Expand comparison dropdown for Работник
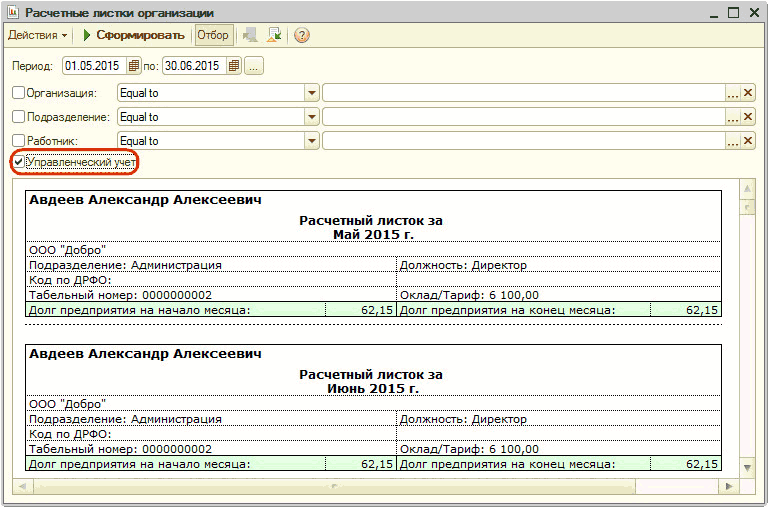768x507 pixels. 312,141
